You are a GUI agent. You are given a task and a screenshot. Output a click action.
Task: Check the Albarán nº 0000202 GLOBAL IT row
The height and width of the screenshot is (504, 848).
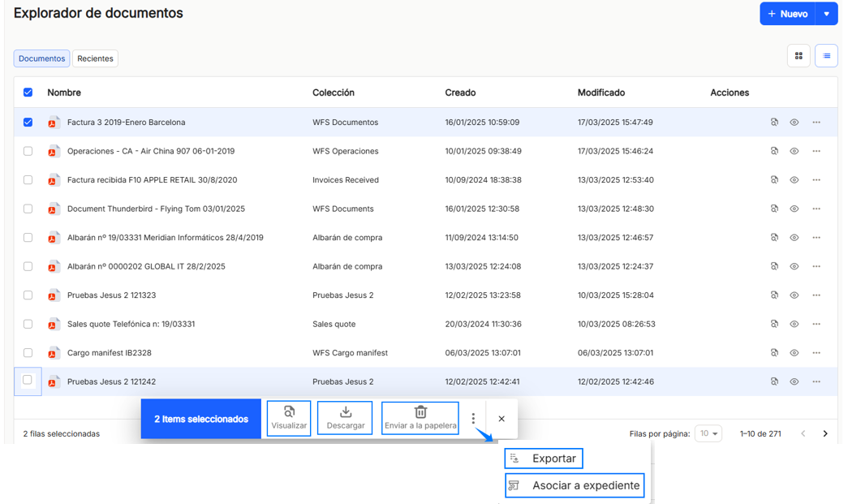pyautogui.click(x=28, y=266)
